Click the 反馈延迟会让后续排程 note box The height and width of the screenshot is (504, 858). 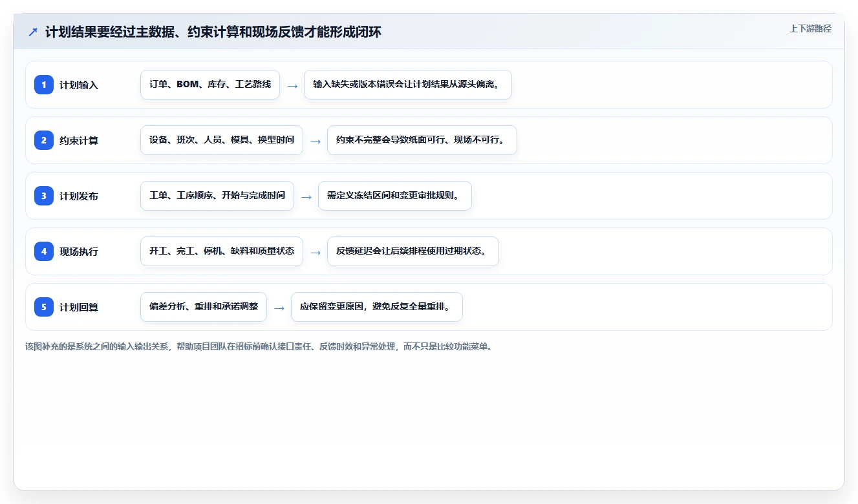(413, 251)
